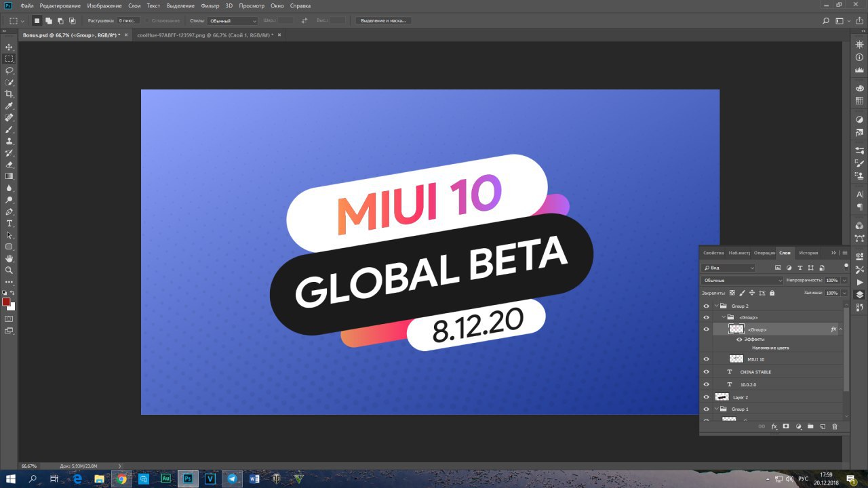
Task: Hide the CHINA STABLE text layer
Action: click(x=706, y=372)
